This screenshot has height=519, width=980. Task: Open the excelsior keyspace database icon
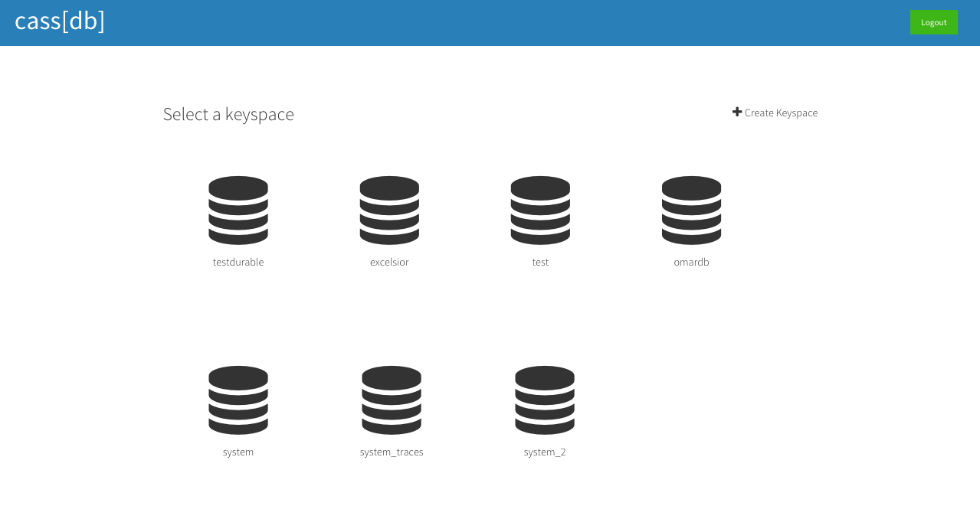point(389,211)
